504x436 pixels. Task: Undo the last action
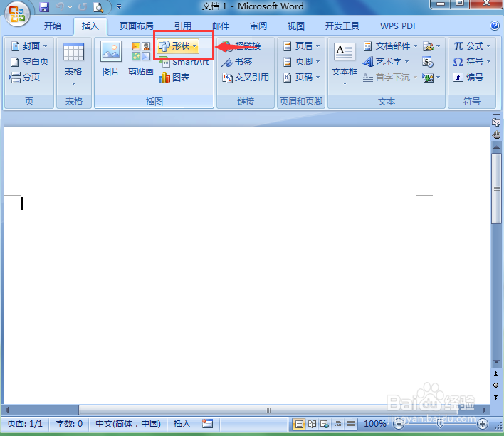(x=60, y=6)
